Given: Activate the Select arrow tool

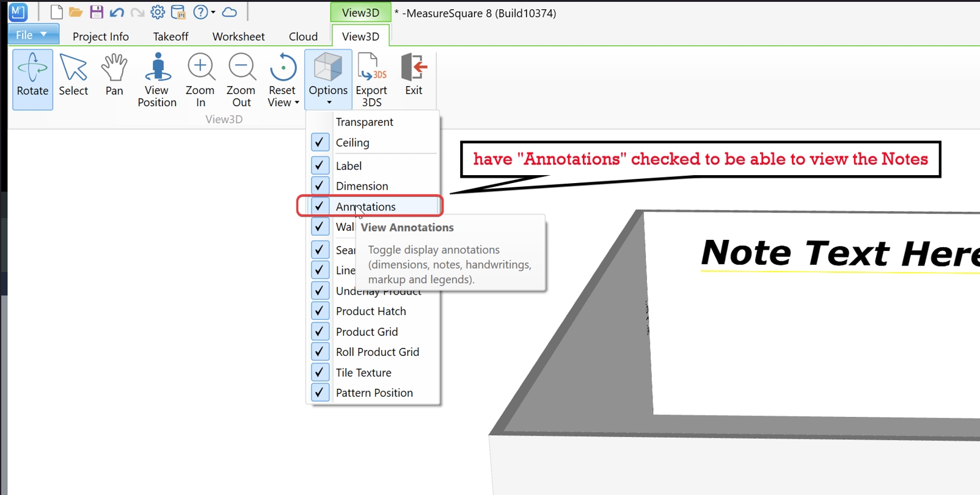Looking at the screenshot, I should click(x=73, y=76).
